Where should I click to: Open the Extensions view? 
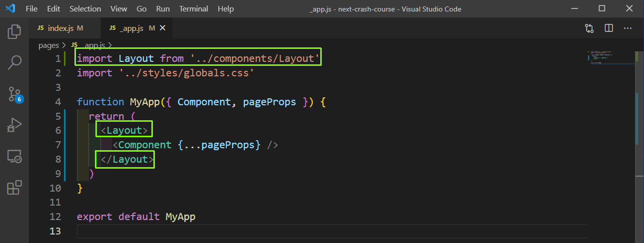[14, 187]
